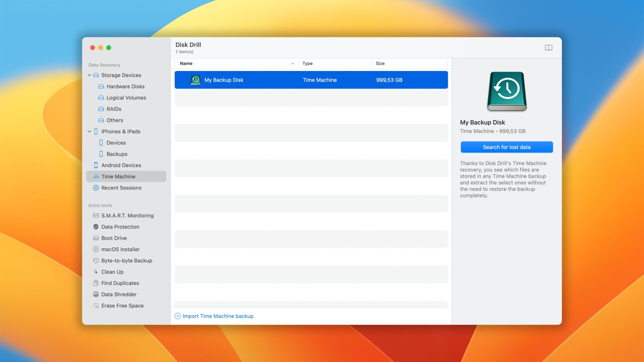Toggle the Name column sort order
644x362 pixels.
[292, 63]
